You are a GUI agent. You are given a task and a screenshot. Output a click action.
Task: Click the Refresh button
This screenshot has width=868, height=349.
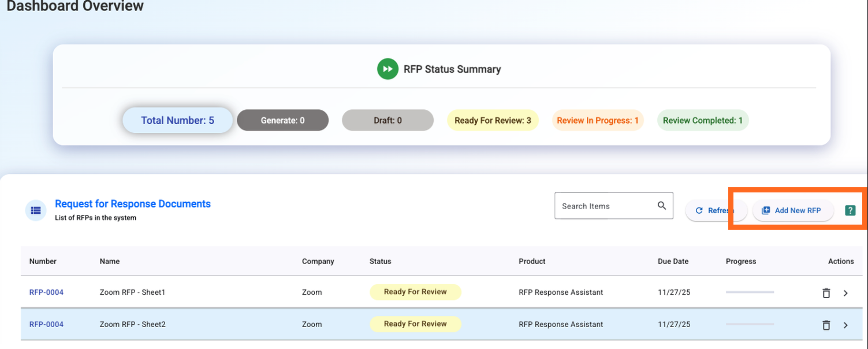716,210
